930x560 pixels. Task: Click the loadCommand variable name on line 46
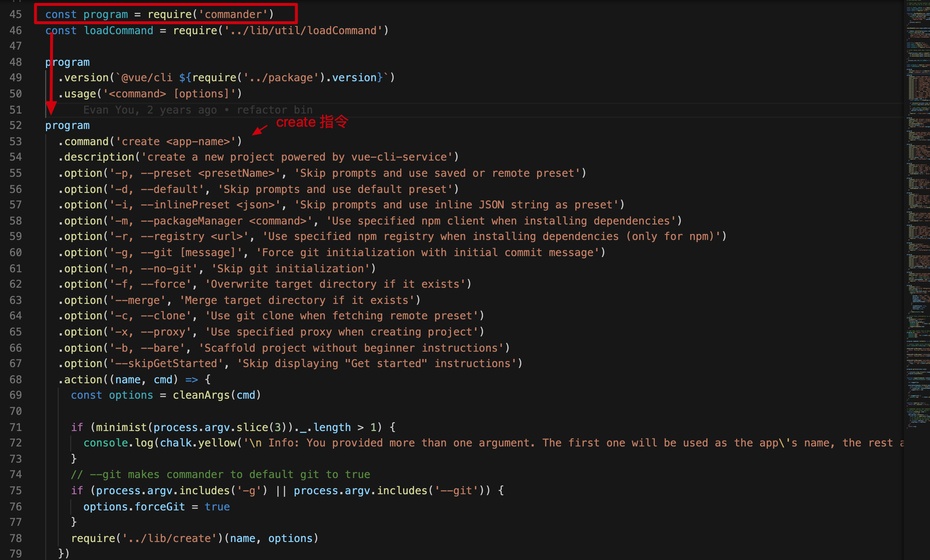pos(118,30)
